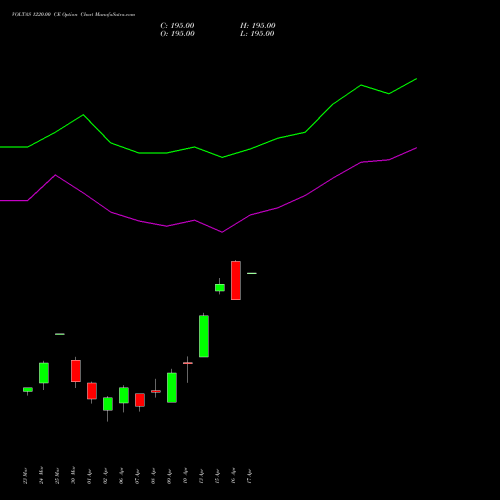Select the small green candle on 23 Mar
This screenshot has height=500, width=500.
pos(28,389)
